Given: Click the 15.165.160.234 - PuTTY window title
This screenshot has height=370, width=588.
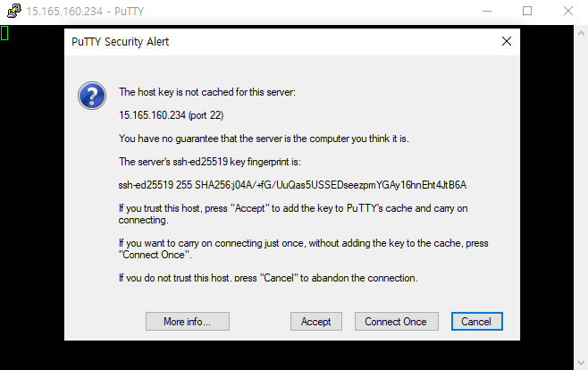Looking at the screenshot, I should (85, 12).
